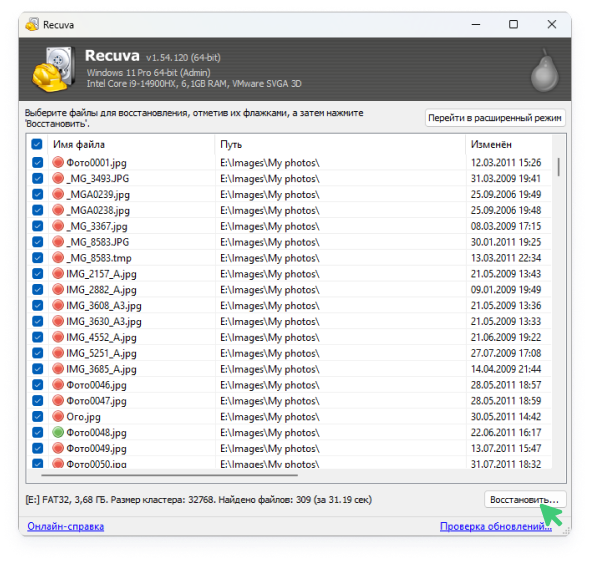Select file name IMG_2157_A.jpg

pos(101,274)
